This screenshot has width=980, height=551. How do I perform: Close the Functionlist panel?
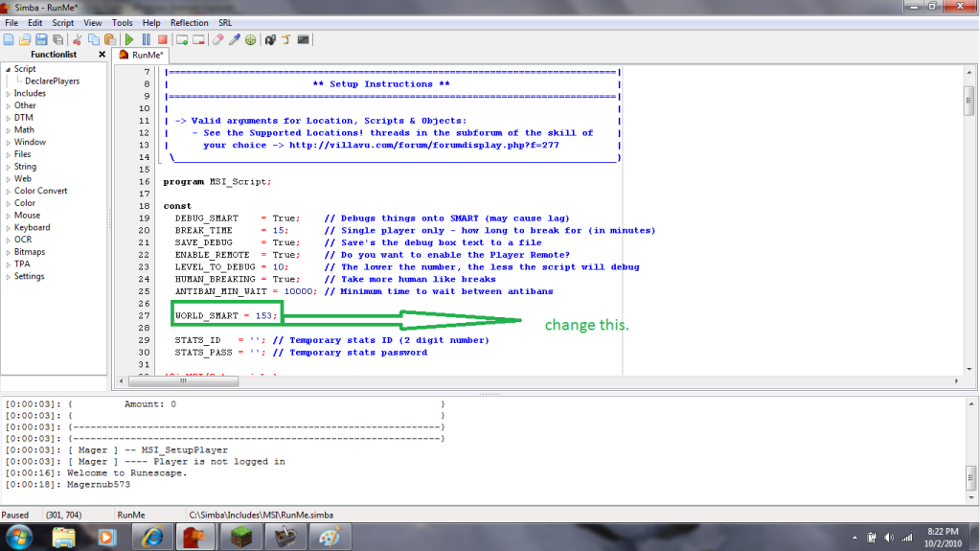pos(103,55)
